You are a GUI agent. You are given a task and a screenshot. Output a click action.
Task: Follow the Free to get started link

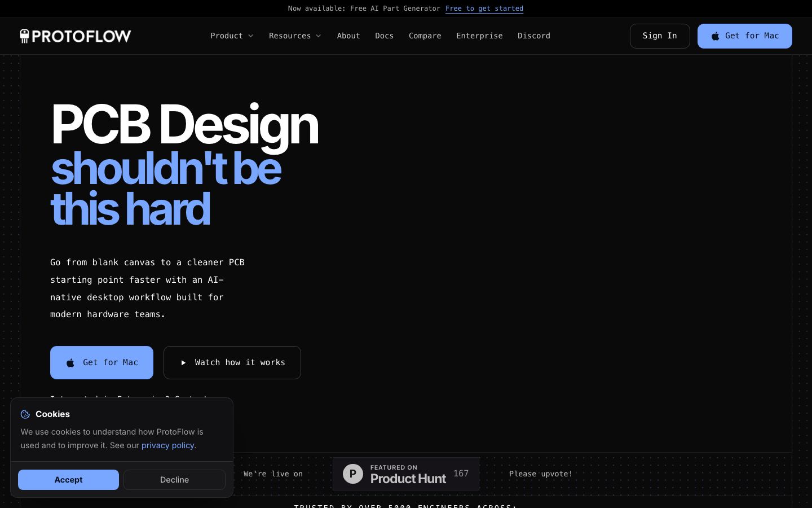(484, 8)
